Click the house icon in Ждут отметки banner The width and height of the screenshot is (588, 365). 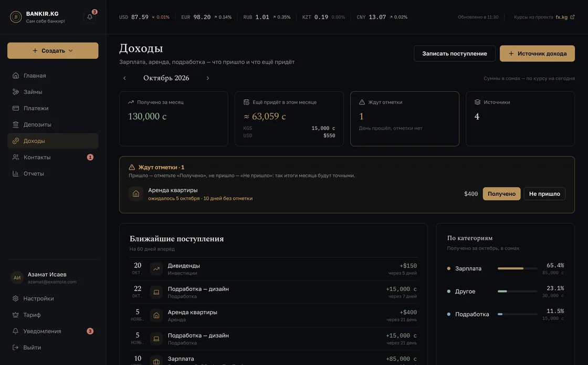[136, 194]
